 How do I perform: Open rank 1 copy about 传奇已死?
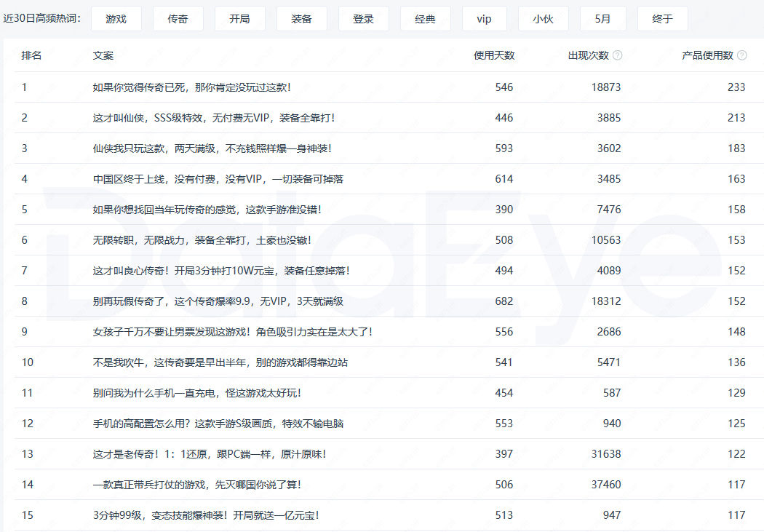point(192,87)
